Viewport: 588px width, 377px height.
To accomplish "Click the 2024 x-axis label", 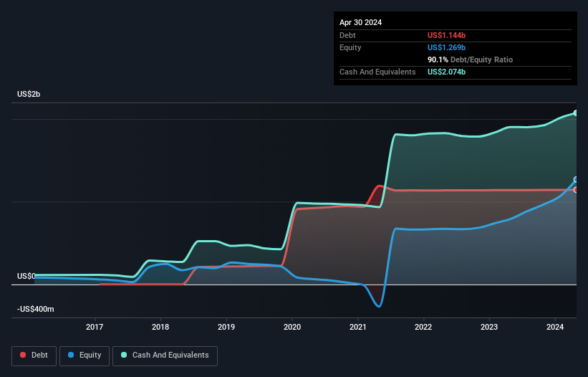I will point(555,327).
